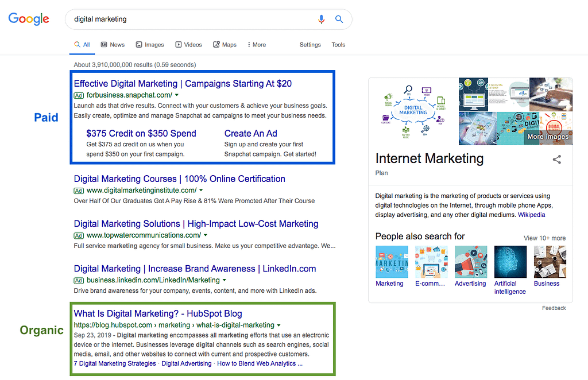Click the www.topwatercommunications.com URL text

[x=144, y=235]
